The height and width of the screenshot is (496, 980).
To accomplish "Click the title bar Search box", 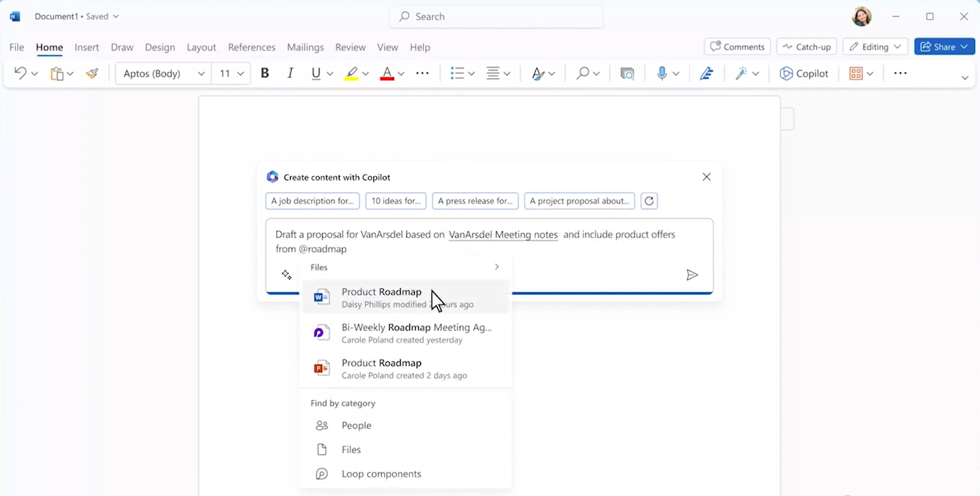I will point(496,17).
